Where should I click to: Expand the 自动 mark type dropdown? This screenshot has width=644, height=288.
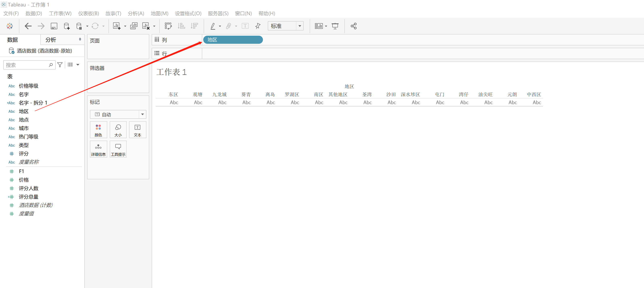pos(143,115)
